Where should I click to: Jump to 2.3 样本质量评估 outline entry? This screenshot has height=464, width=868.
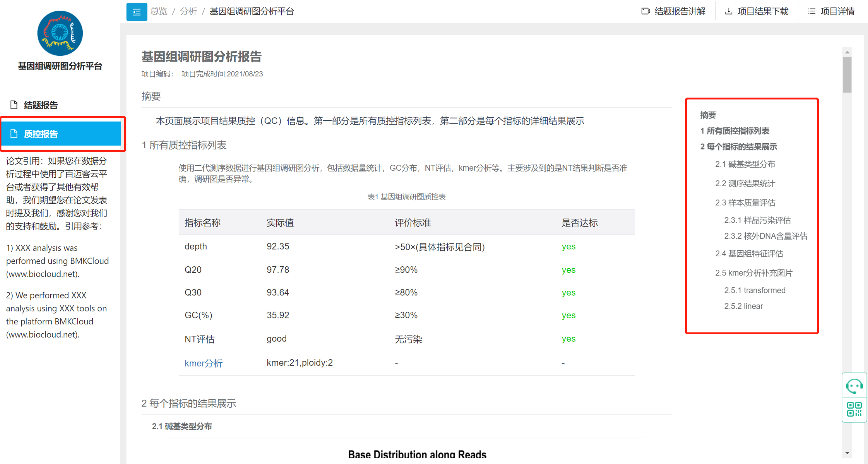point(745,203)
